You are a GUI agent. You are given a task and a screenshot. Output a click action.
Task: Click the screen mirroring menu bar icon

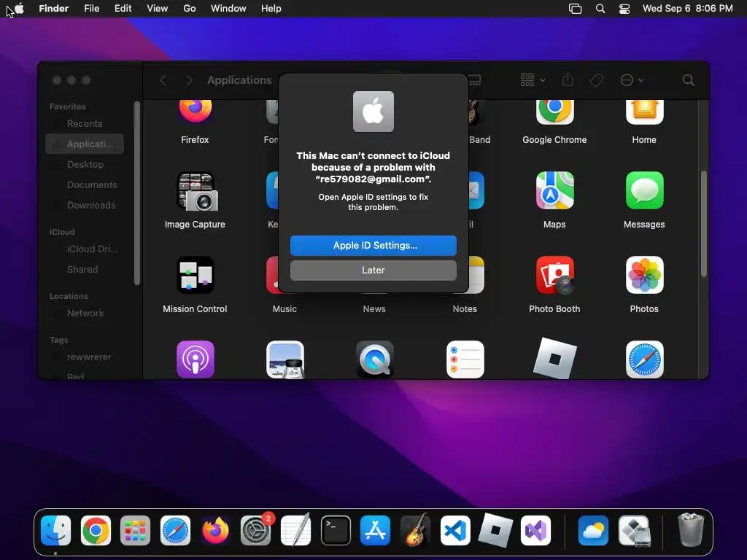pyautogui.click(x=575, y=9)
